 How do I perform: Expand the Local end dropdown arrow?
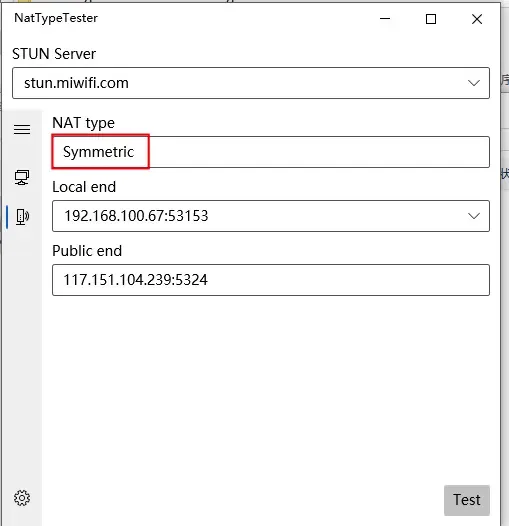[473, 216]
